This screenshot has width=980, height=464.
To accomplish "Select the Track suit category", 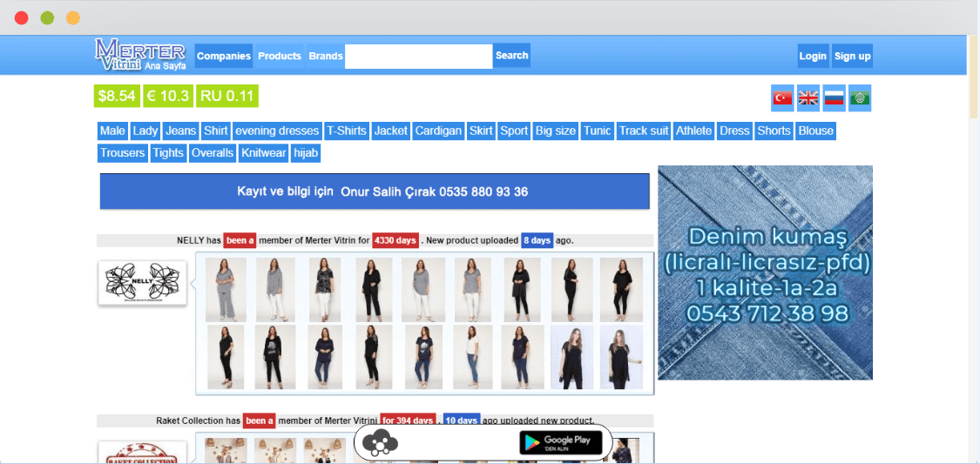I will click(644, 131).
